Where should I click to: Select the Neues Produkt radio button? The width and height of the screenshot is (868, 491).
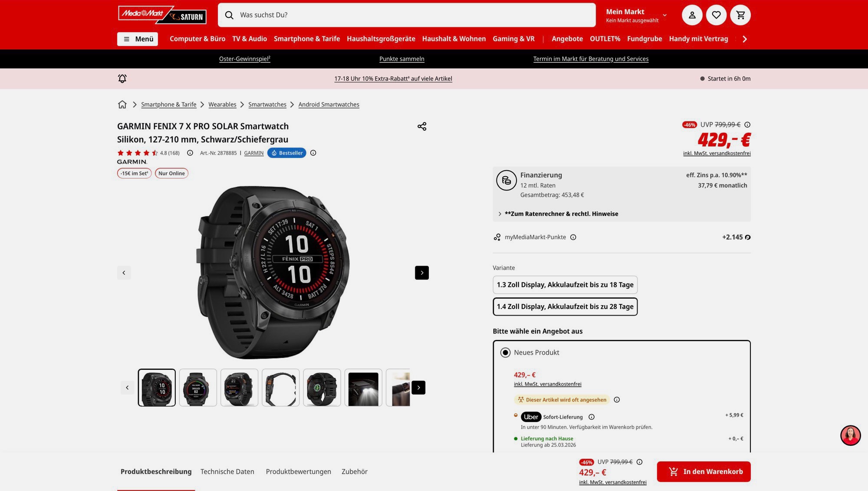(x=505, y=353)
